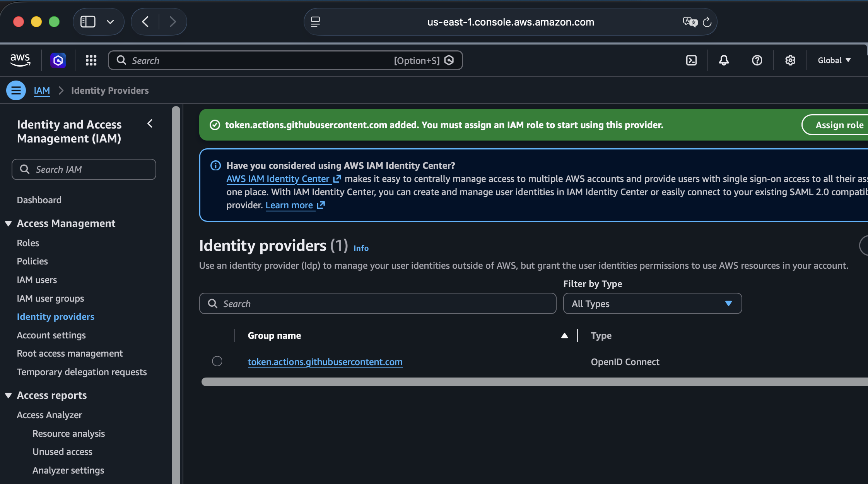Click the Assign role button
The width and height of the screenshot is (868, 484).
pos(836,125)
